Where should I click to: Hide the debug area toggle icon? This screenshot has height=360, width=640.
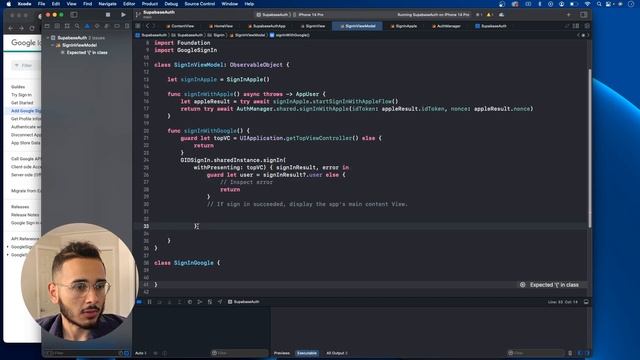tap(586, 302)
